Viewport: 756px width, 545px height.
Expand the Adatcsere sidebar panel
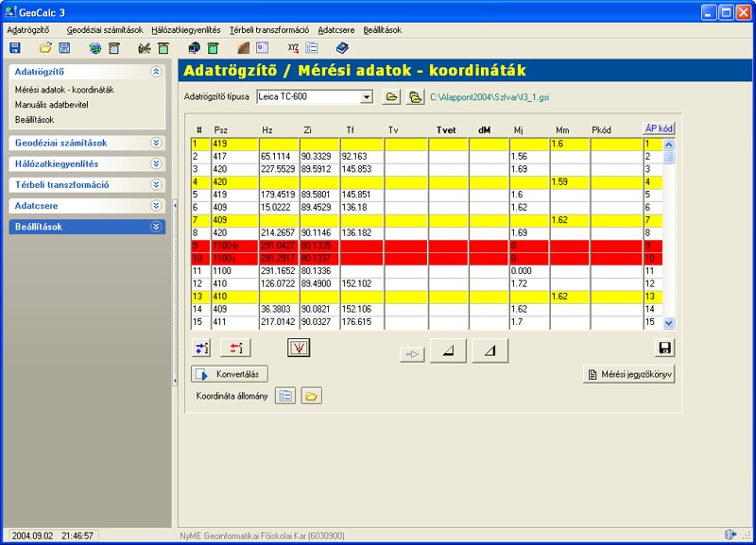156,206
